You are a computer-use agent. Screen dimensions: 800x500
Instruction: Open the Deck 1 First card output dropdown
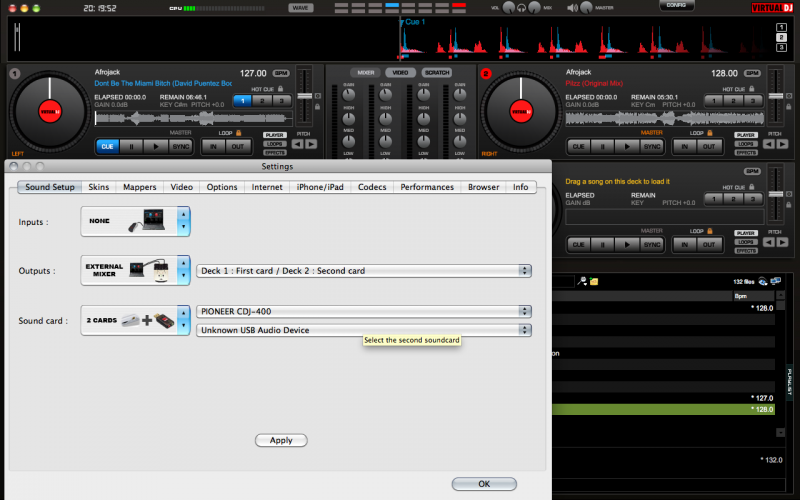click(x=364, y=271)
